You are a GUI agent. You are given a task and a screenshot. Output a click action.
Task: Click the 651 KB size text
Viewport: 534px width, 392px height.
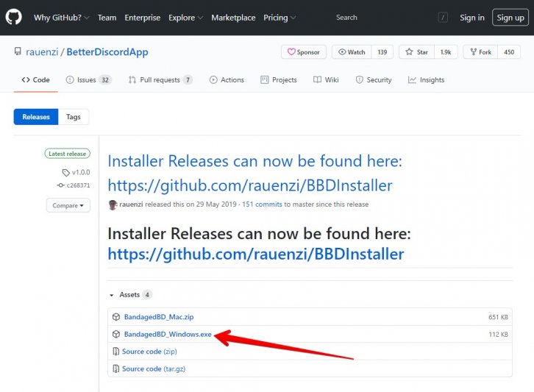tap(498, 317)
